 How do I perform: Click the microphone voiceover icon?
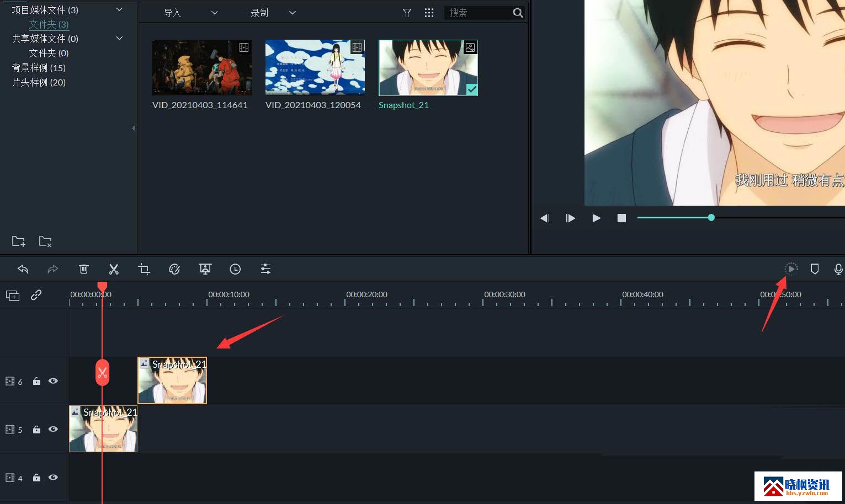(x=838, y=269)
